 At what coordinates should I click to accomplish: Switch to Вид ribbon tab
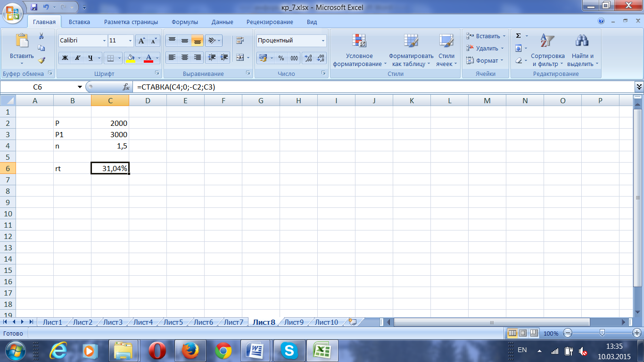312,22
